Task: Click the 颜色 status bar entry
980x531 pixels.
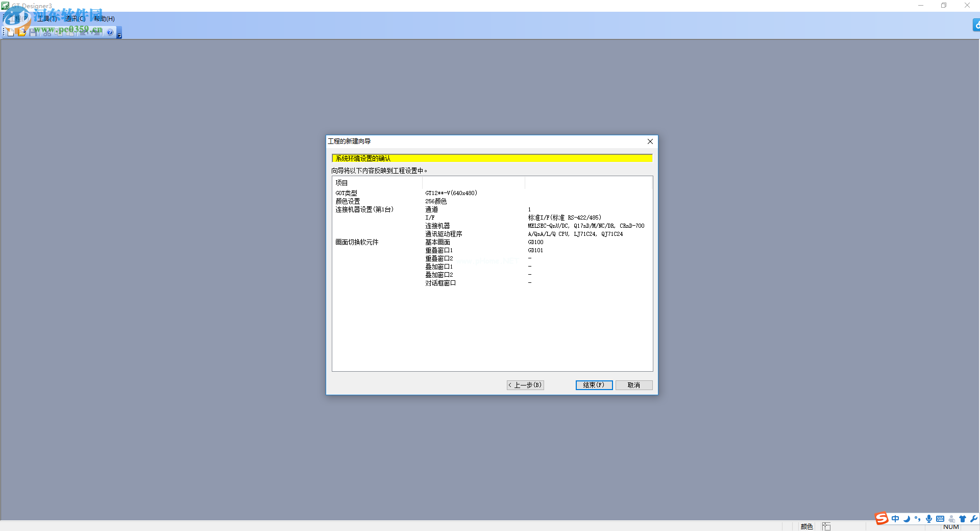Action: [806, 526]
